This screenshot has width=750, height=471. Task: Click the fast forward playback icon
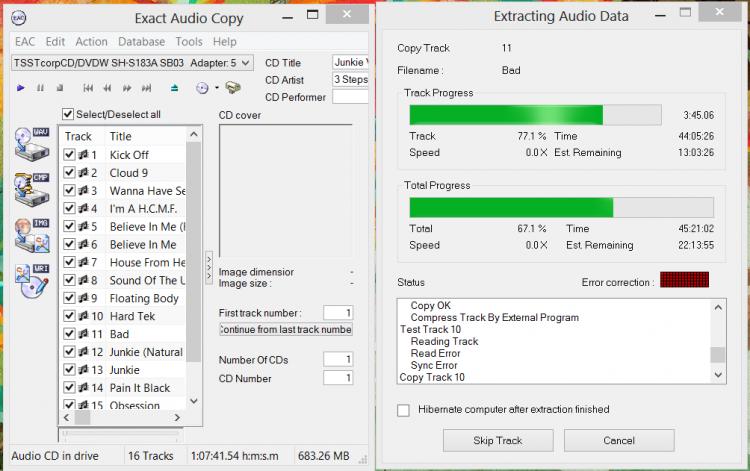[127, 88]
